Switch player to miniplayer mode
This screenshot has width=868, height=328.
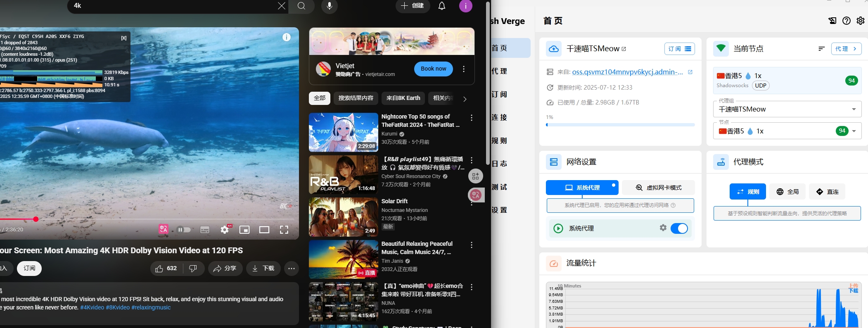[x=244, y=230]
